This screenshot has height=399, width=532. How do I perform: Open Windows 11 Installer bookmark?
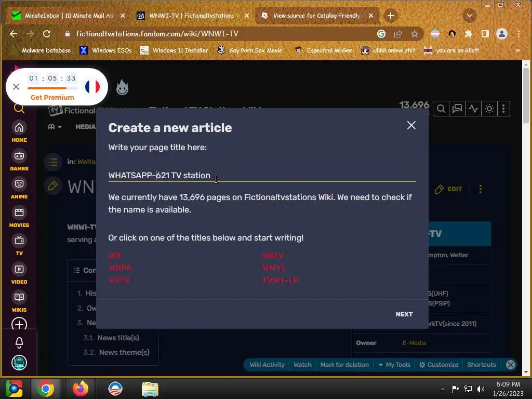[175, 50]
